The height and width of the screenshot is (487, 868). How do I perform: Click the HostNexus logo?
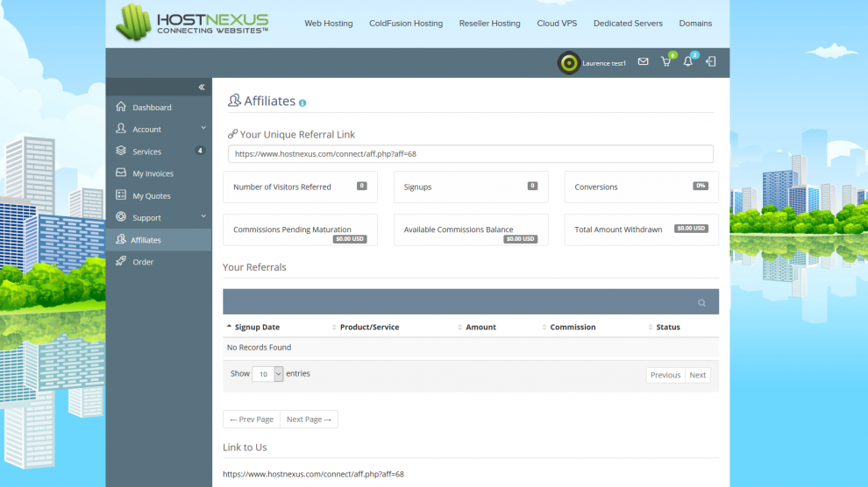click(193, 23)
